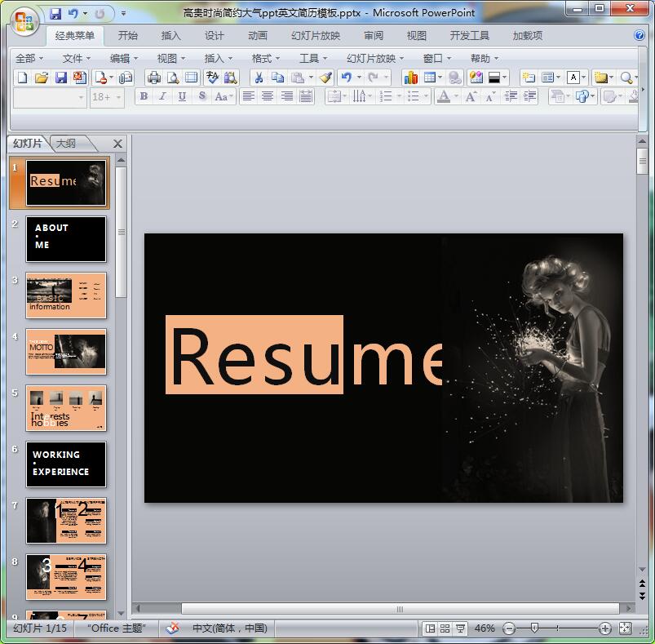Align text left
Image resolution: width=655 pixels, height=644 pixels.
click(x=249, y=97)
